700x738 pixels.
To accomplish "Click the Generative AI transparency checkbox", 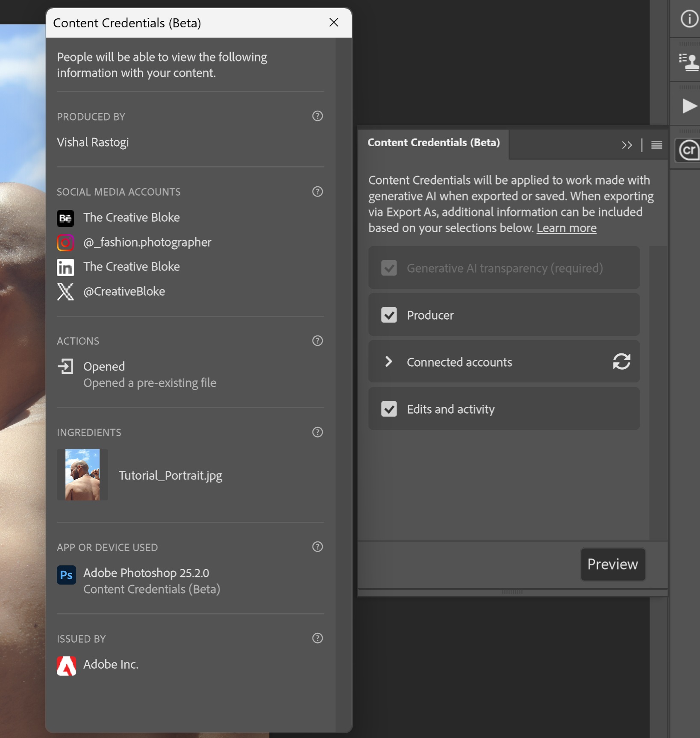I will [389, 268].
